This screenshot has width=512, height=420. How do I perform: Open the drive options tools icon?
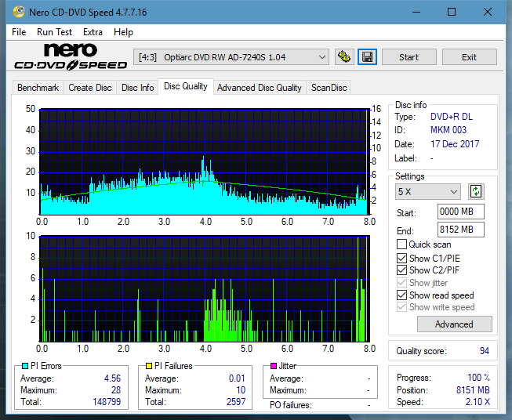point(344,57)
